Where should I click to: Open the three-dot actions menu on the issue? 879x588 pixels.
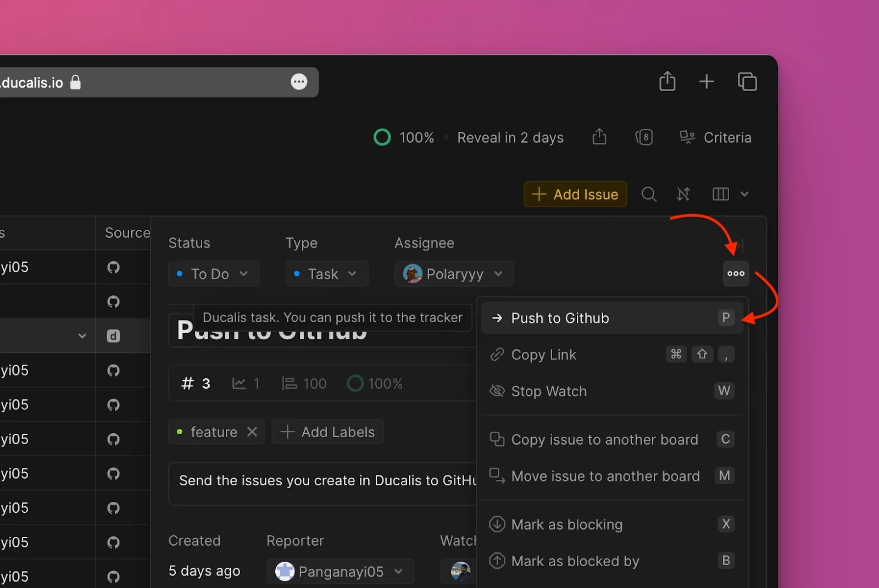[x=735, y=273]
